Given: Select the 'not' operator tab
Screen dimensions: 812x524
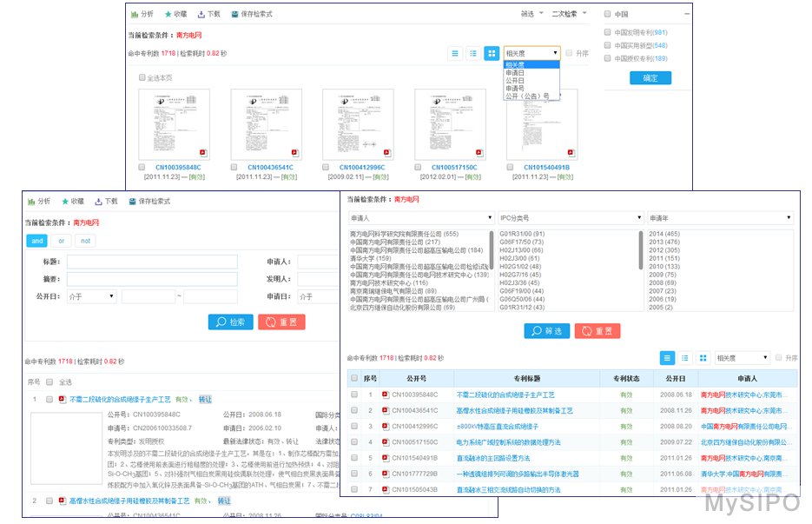Looking at the screenshot, I should click(85, 241).
